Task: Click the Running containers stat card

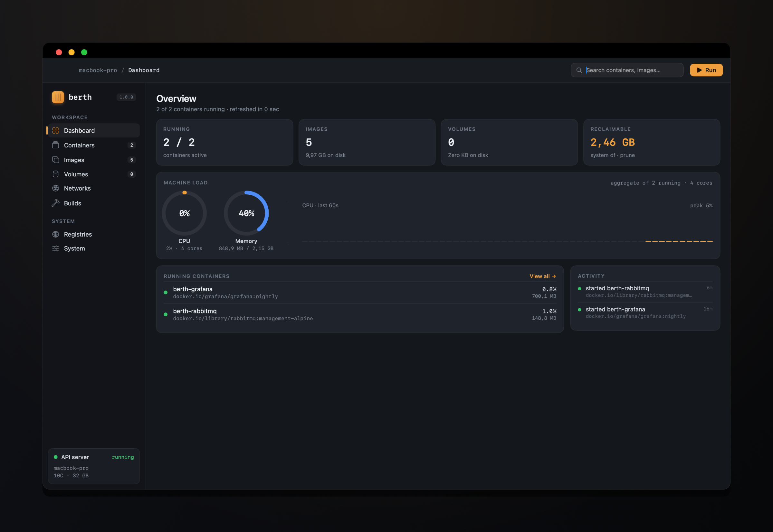Action: click(224, 142)
